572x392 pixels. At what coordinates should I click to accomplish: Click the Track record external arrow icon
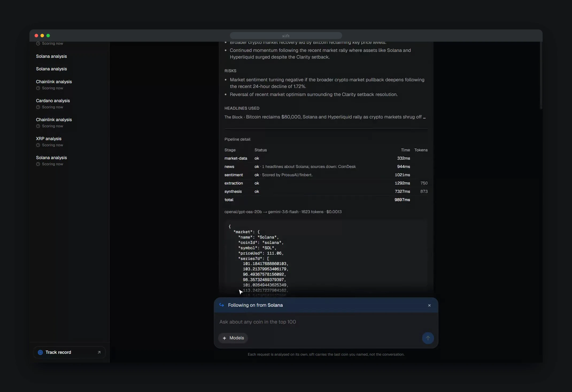[99, 352]
